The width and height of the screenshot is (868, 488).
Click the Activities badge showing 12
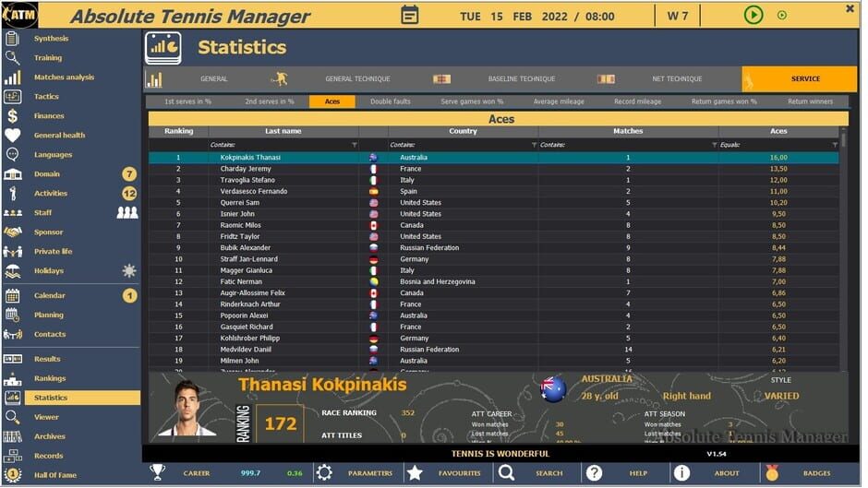click(x=130, y=195)
